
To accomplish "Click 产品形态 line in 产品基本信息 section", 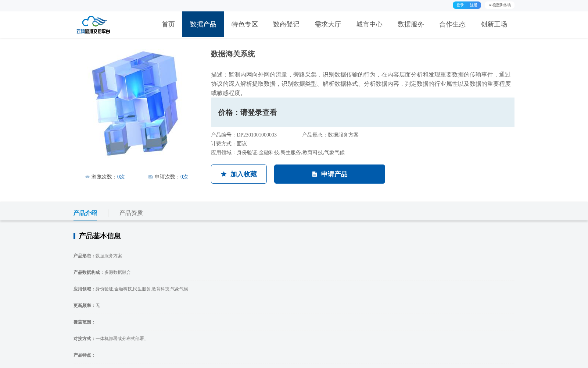I will coord(98,256).
